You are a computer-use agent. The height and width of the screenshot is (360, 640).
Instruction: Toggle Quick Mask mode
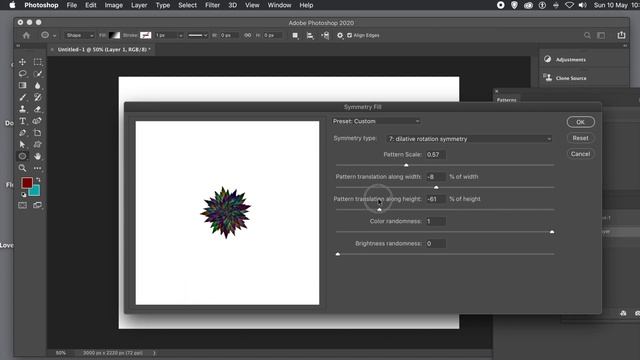coord(22,205)
